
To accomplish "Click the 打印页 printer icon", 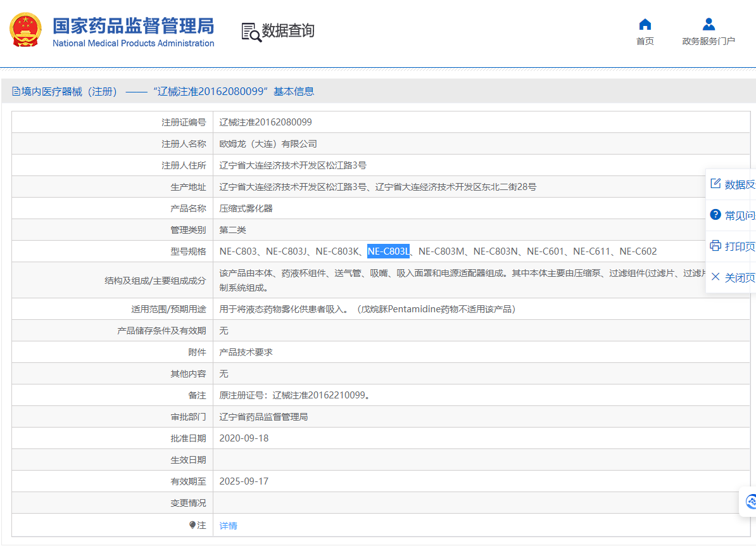I will pos(715,246).
